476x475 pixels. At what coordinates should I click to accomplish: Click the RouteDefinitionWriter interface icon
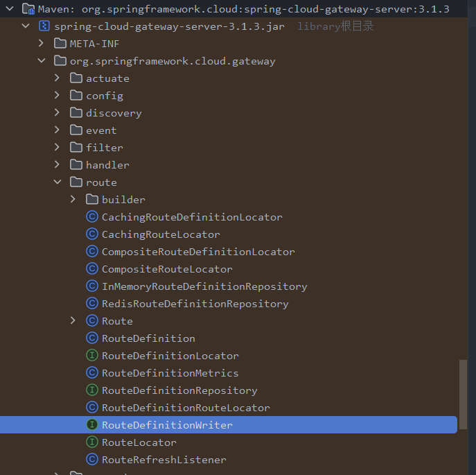tap(92, 424)
